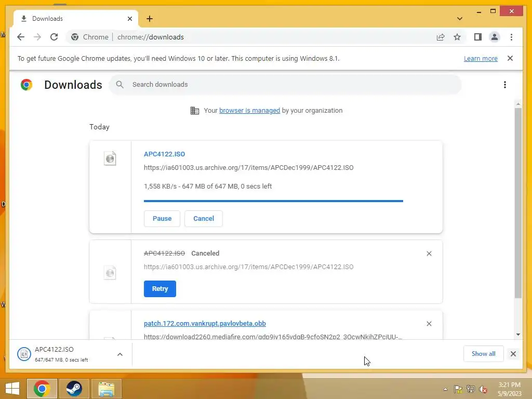The height and width of the screenshot is (399, 532).
Task: Click the archive.org URL of downloading APC4122.ISO
Action: pyautogui.click(x=248, y=168)
